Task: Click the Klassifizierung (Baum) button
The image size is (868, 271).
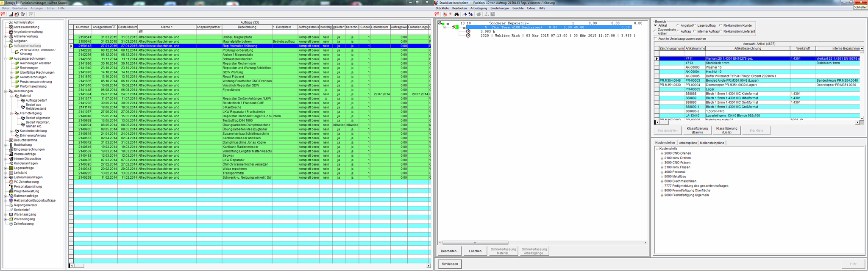Action: 697,130
